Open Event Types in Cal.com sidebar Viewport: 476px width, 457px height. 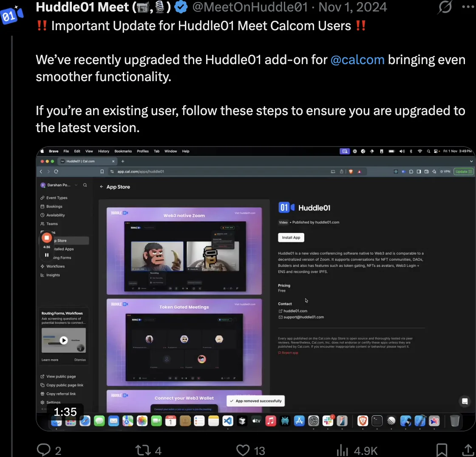tap(57, 197)
